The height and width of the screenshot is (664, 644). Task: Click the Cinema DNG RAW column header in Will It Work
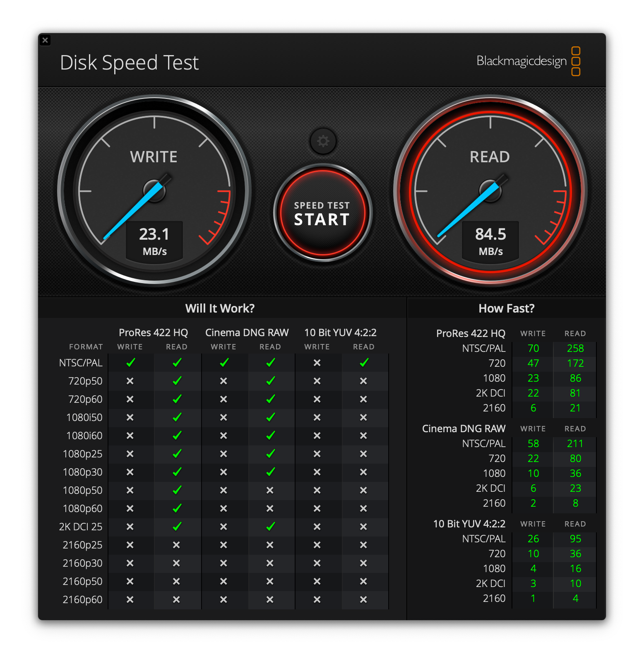click(247, 333)
